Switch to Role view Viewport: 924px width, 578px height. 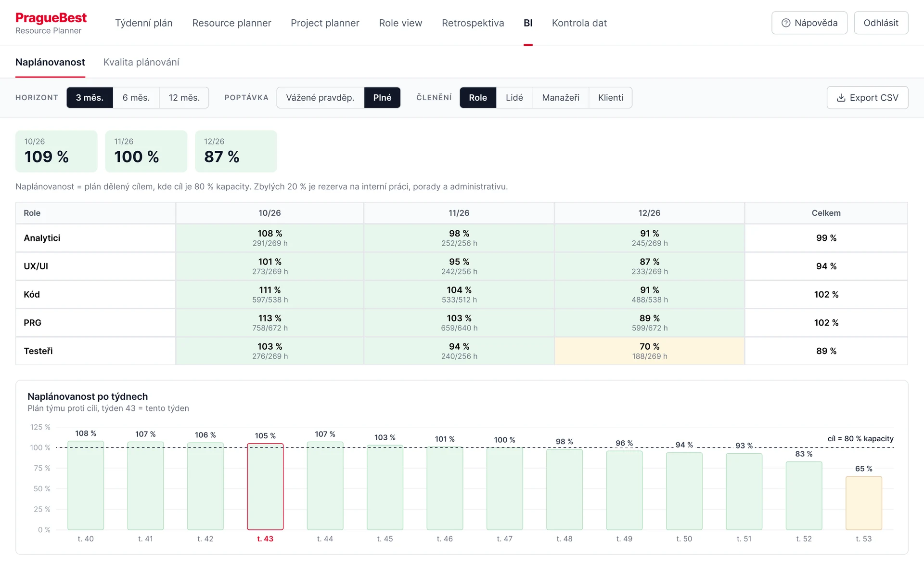click(x=400, y=23)
